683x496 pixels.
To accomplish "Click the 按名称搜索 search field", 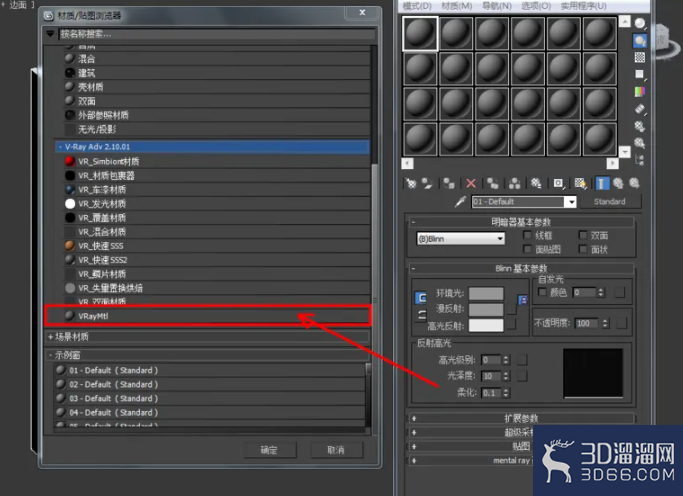I will coord(217,34).
